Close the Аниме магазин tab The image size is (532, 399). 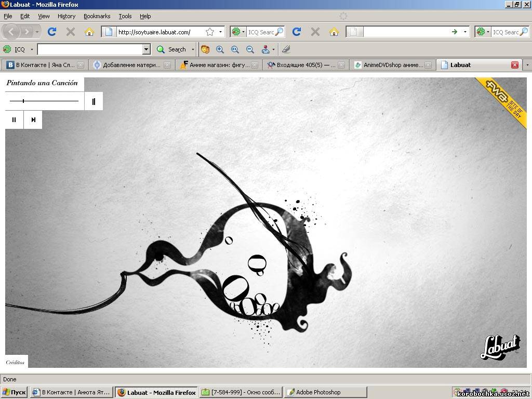255,65
